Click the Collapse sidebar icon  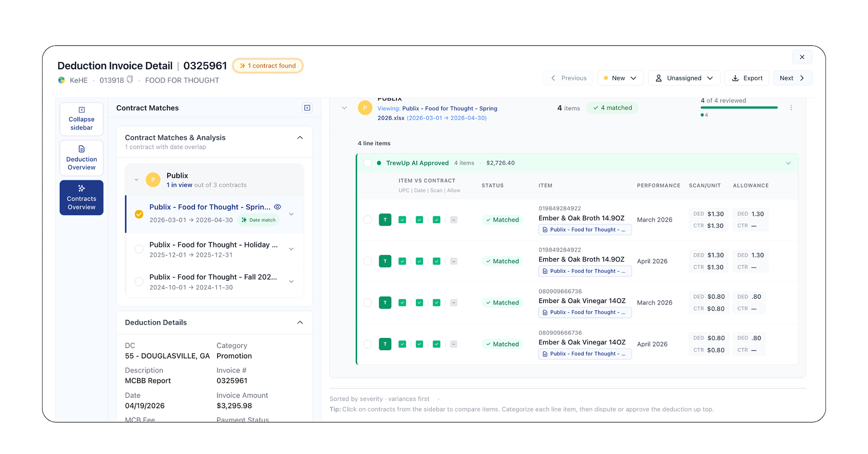pyautogui.click(x=81, y=110)
